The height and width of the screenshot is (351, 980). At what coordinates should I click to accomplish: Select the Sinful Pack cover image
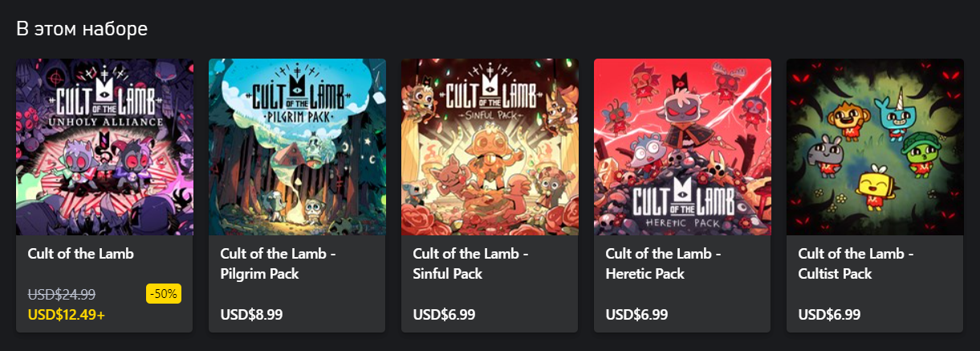tap(490, 147)
